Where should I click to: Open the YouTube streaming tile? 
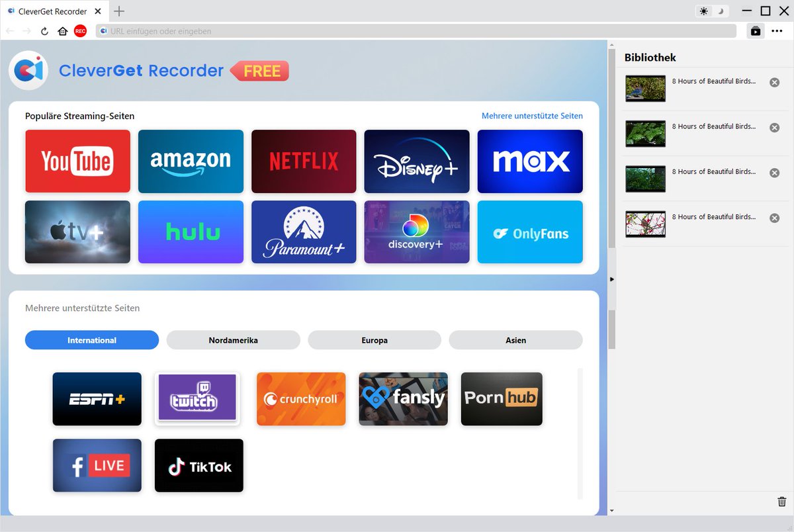[77, 161]
